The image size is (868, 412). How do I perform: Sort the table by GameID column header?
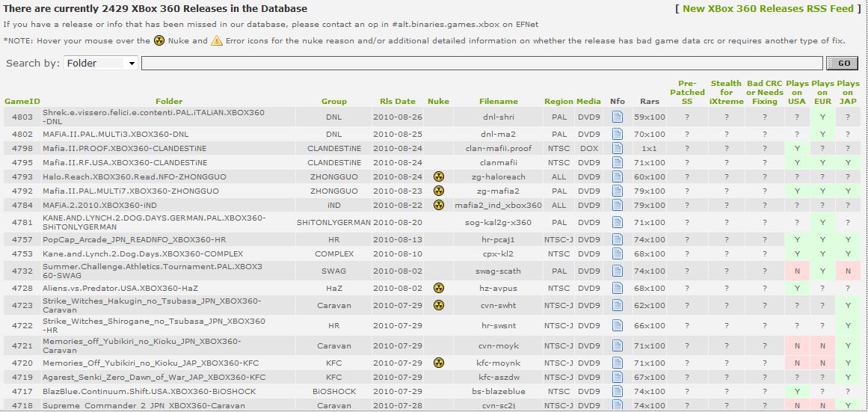point(22,102)
